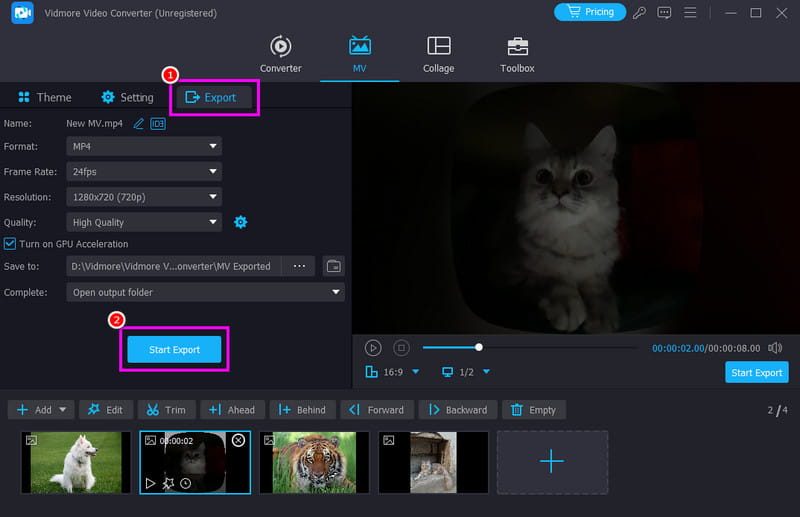Viewport: 800px width, 517px height.
Task: Select the tiger clip thumbnail
Action: click(314, 462)
